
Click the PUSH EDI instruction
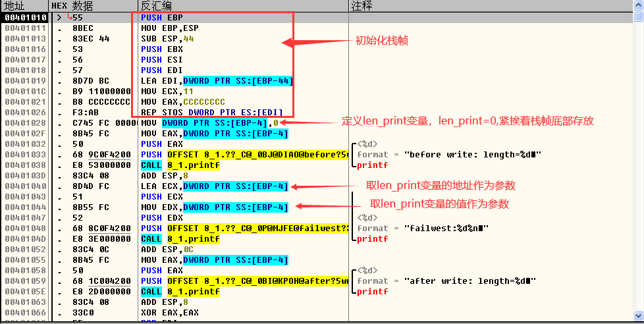(162, 70)
